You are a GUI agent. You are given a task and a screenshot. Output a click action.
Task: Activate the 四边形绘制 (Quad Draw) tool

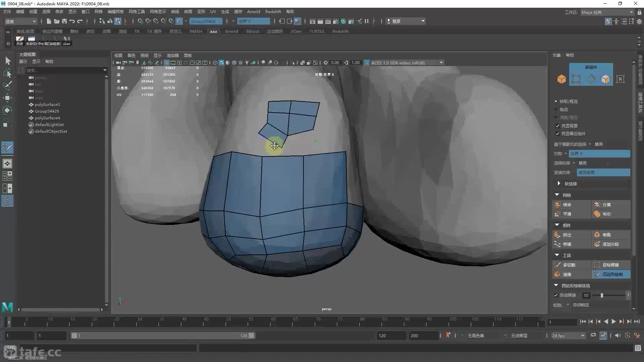pyautogui.click(x=611, y=274)
